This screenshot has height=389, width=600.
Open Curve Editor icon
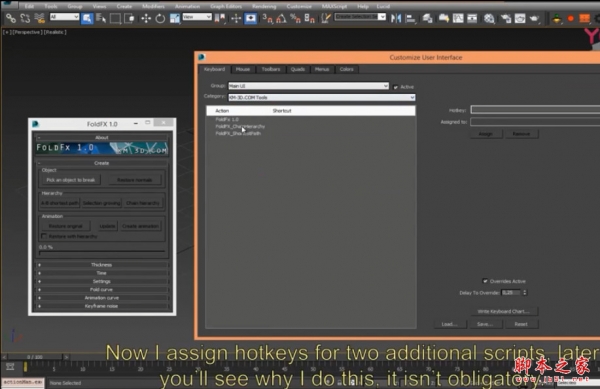click(x=458, y=18)
